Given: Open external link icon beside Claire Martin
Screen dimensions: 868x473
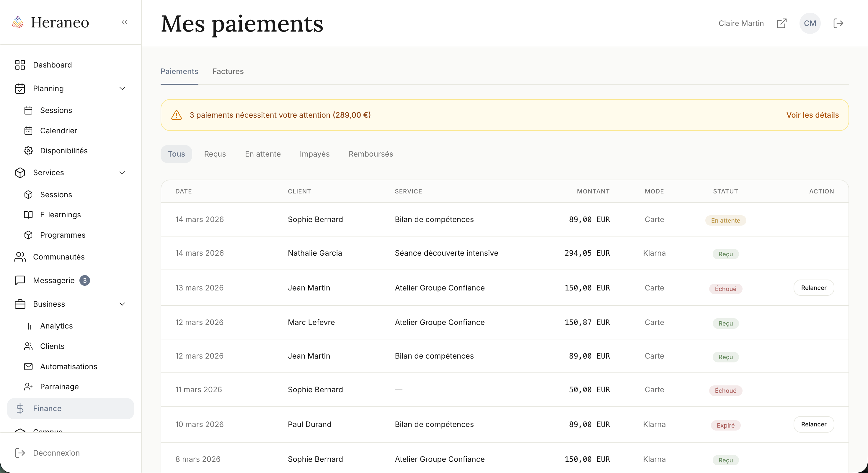Looking at the screenshot, I should [x=781, y=23].
